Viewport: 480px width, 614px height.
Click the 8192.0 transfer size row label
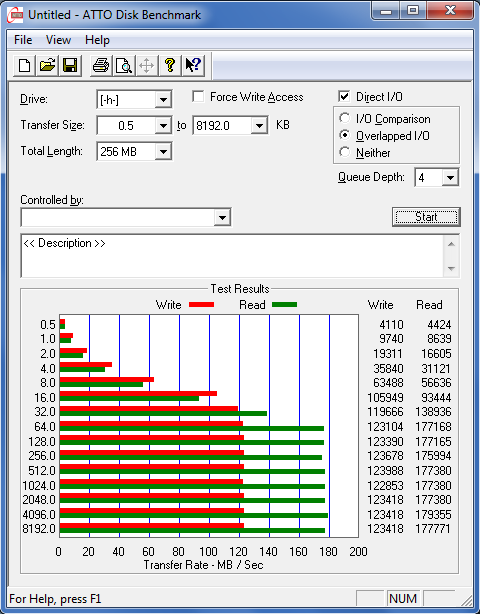(39, 529)
